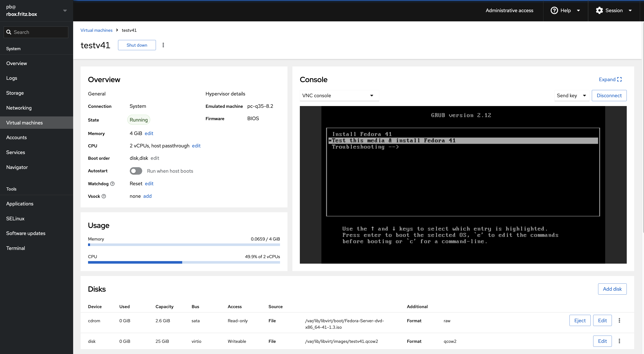Click the Expand console fullscreen icon
The height and width of the screenshot is (354, 644).
point(619,79)
